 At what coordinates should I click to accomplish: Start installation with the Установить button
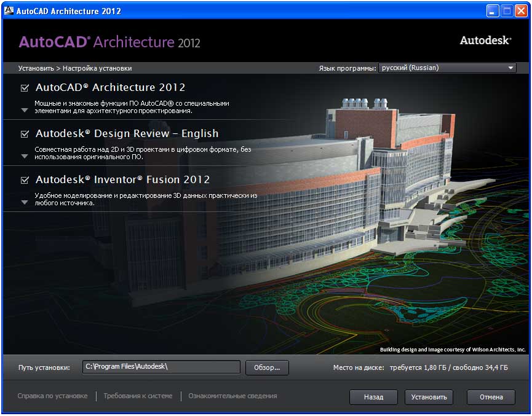(429, 397)
